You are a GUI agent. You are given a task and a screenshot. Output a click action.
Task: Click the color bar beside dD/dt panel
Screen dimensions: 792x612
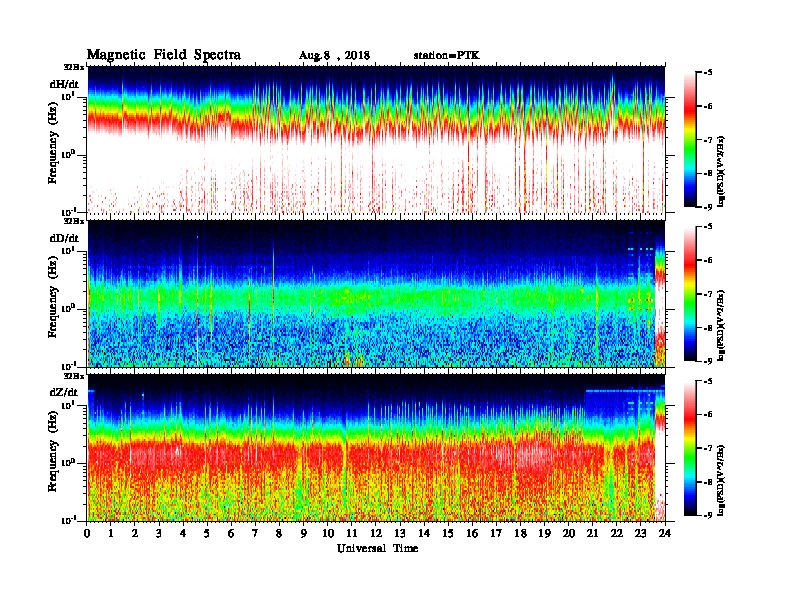point(690,294)
